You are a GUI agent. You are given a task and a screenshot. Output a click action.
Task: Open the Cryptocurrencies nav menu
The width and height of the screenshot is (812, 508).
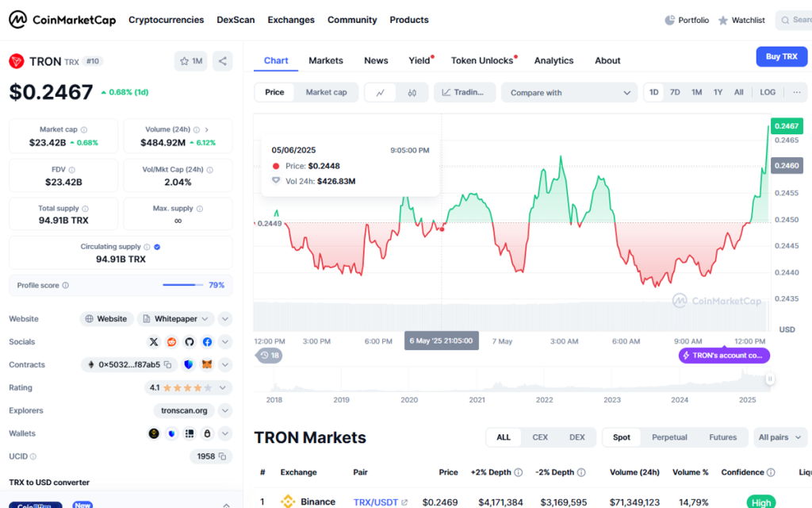pos(167,20)
